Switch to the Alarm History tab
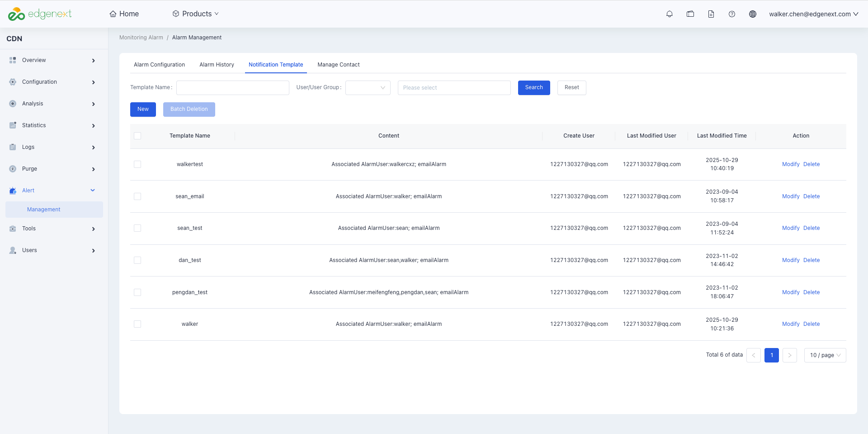The height and width of the screenshot is (434, 868). 217,65
